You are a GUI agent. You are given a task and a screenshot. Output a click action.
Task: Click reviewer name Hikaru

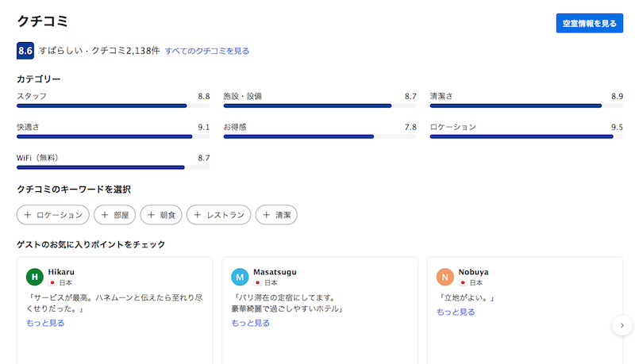coord(61,272)
